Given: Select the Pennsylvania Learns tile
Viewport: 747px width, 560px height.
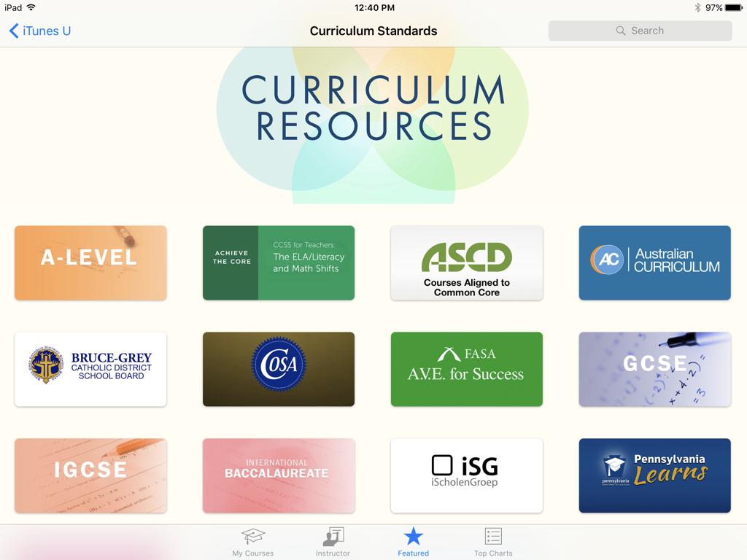Looking at the screenshot, I should point(655,475).
